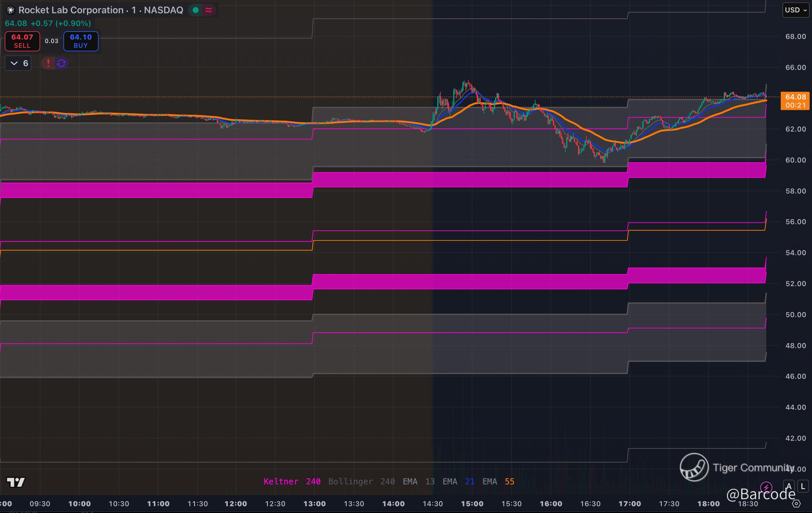Click the purple refresh arrows icon
The image size is (812, 513).
tap(61, 63)
